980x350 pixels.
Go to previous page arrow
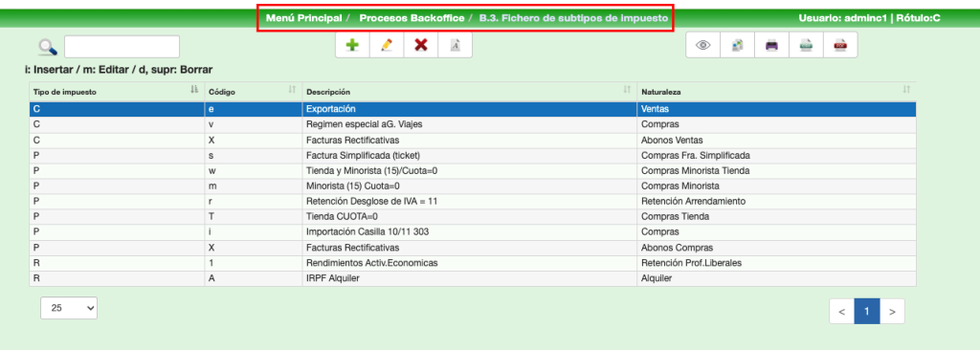click(842, 311)
